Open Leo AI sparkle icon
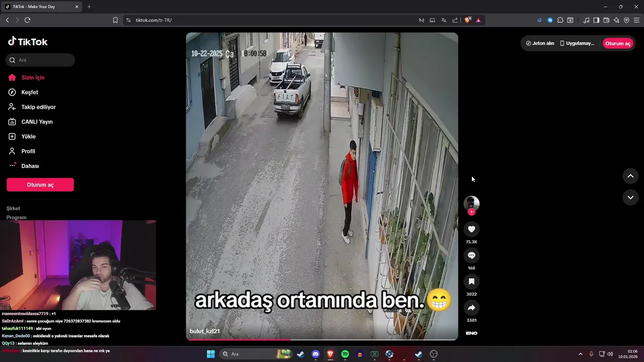This screenshot has width=644, height=362. 616,20
